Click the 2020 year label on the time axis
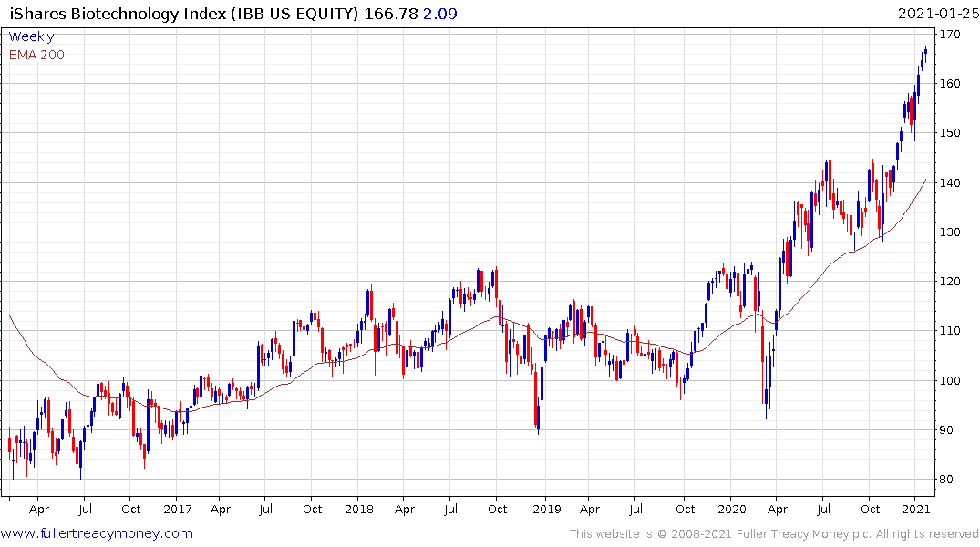 coord(732,510)
